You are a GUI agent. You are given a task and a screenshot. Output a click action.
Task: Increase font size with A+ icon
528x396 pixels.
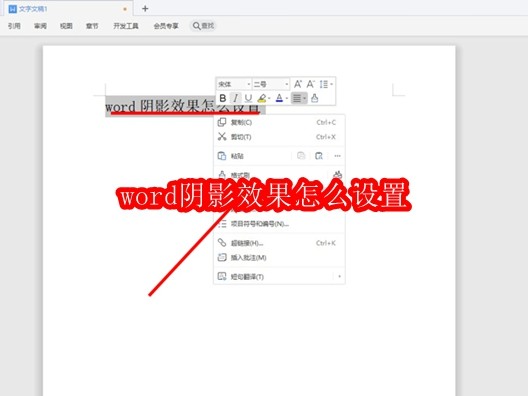298,84
